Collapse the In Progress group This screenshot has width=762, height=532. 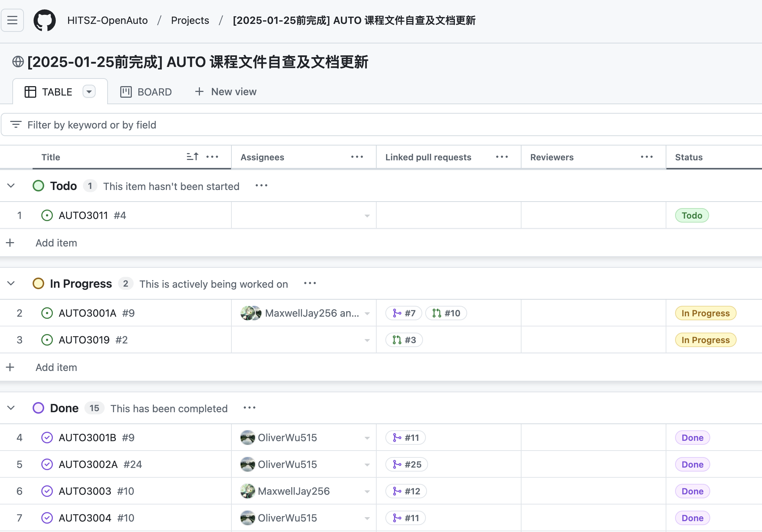[x=11, y=283]
